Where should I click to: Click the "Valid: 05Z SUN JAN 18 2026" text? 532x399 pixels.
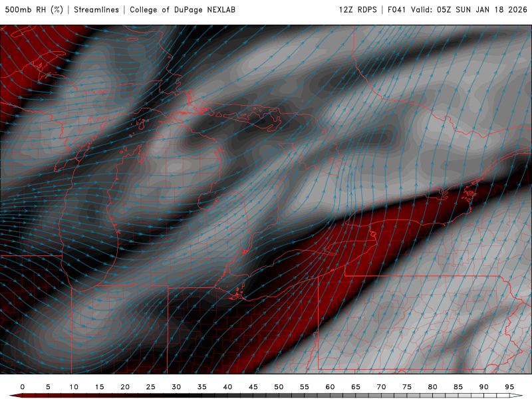pos(469,9)
